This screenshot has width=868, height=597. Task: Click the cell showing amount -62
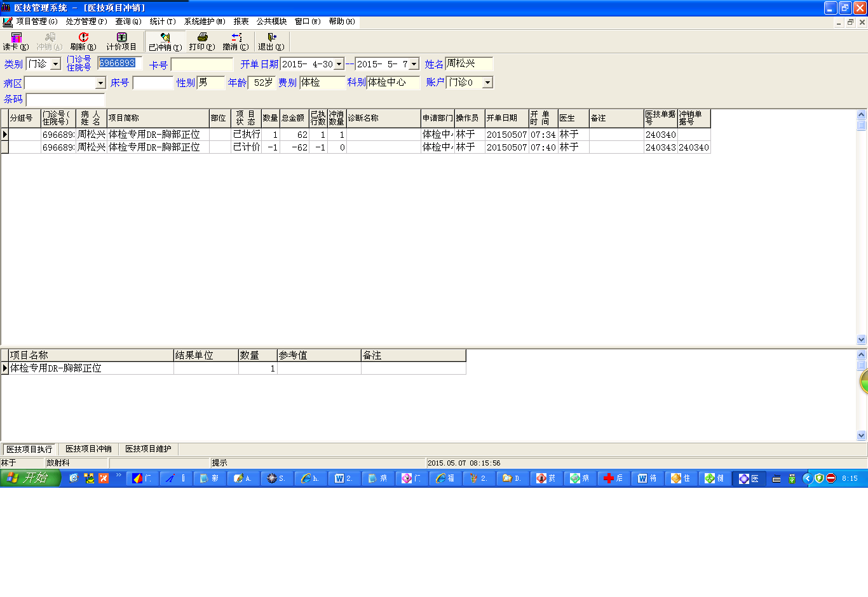(x=294, y=147)
